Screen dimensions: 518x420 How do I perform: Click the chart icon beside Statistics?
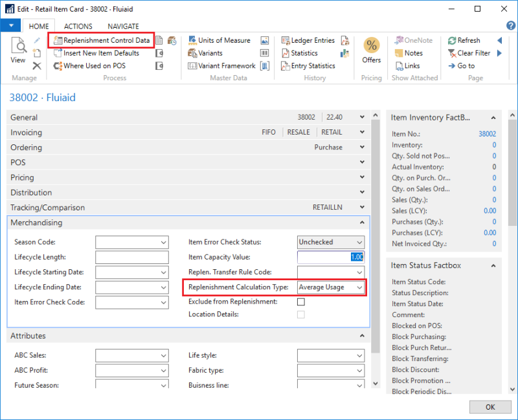[345, 53]
